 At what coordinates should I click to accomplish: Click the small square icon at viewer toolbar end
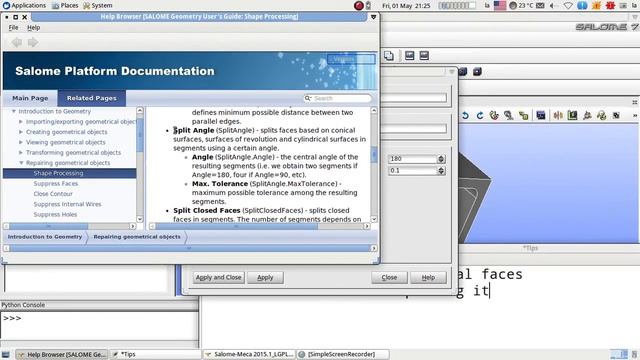point(616,116)
